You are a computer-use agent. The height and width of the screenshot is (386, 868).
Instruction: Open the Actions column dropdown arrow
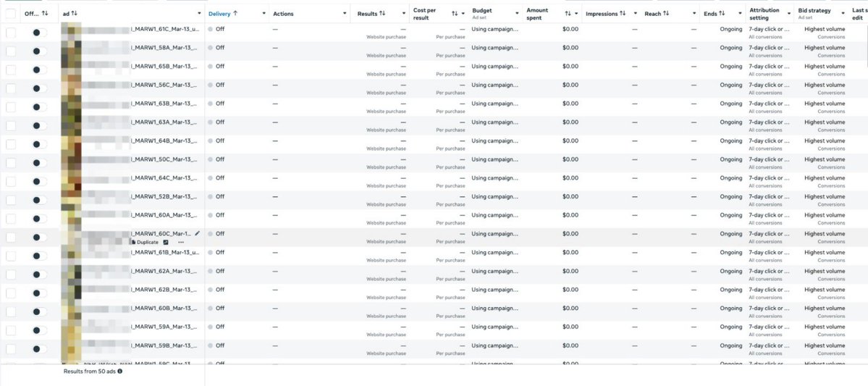[x=345, y=13]
